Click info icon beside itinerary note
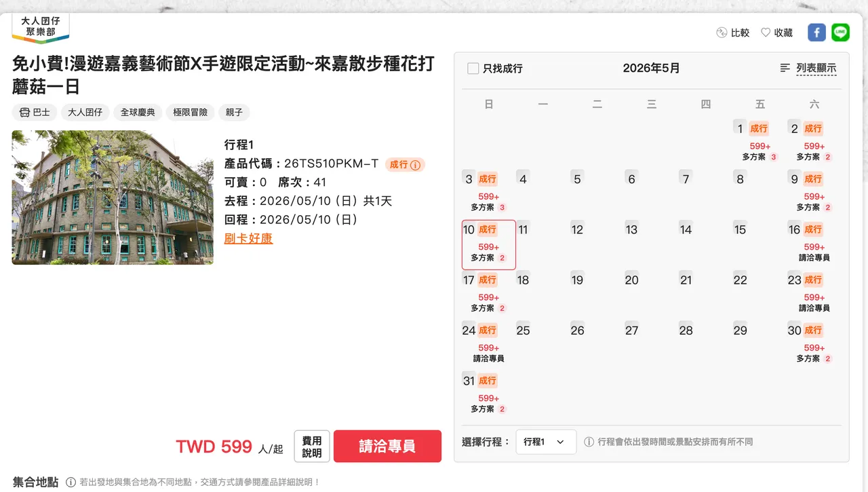The width and height of the screenshot is (868, 492). tap(589, 442)
